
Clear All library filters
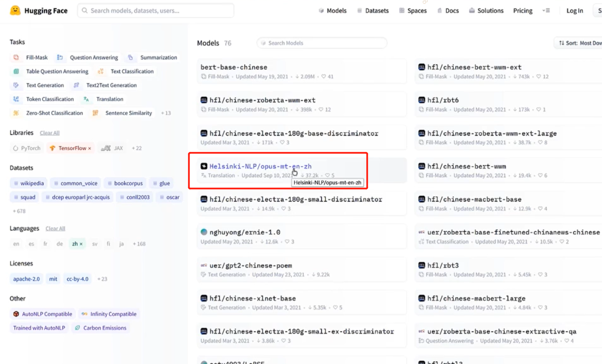(50, 133)
